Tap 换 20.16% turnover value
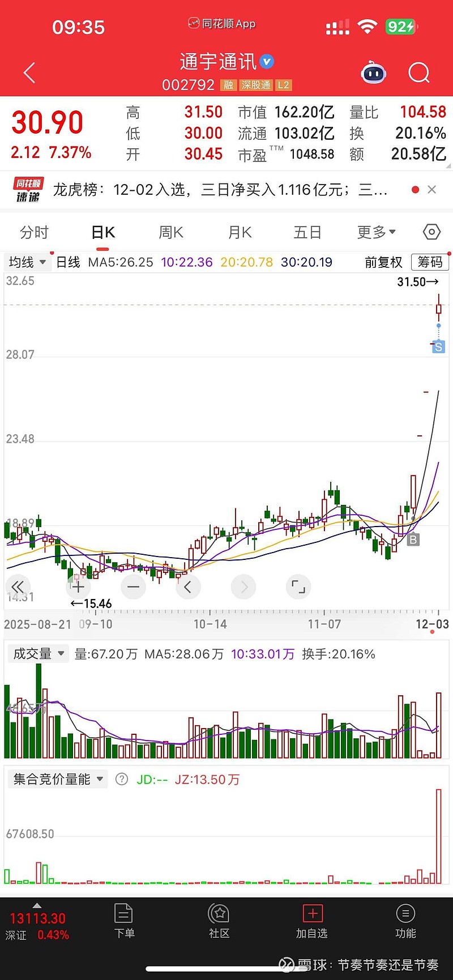Image resolution: width=453 pixels, height=980 pixels. pyautogui.click(x=421, y=133)
